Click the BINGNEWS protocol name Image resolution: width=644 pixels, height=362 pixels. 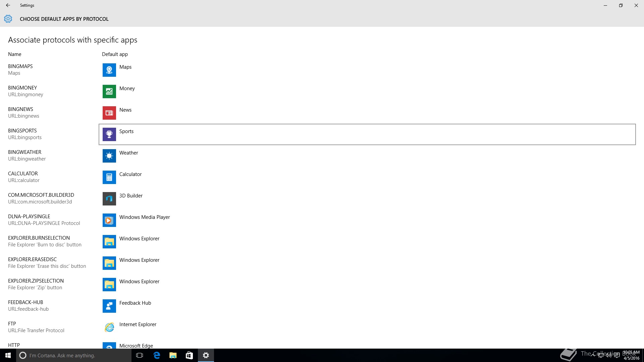click(20, 109)
